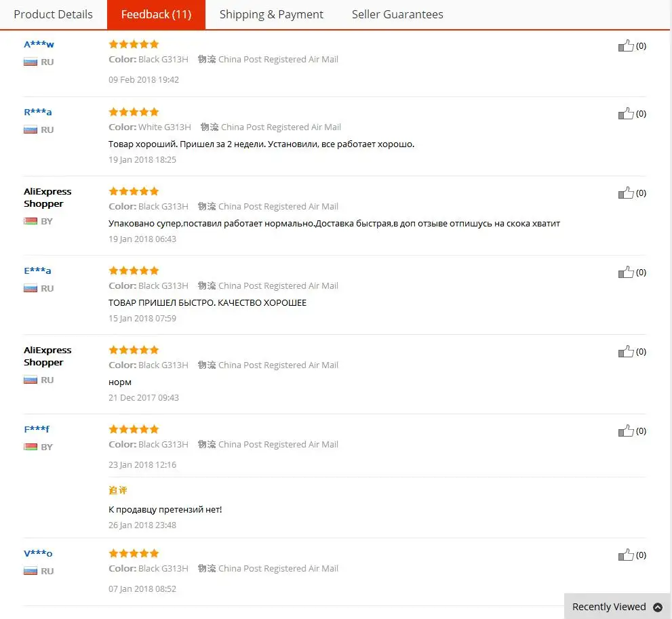Click the date '19 Jan 2018 18:25'
672x619 pixels.
coord(142,160)
